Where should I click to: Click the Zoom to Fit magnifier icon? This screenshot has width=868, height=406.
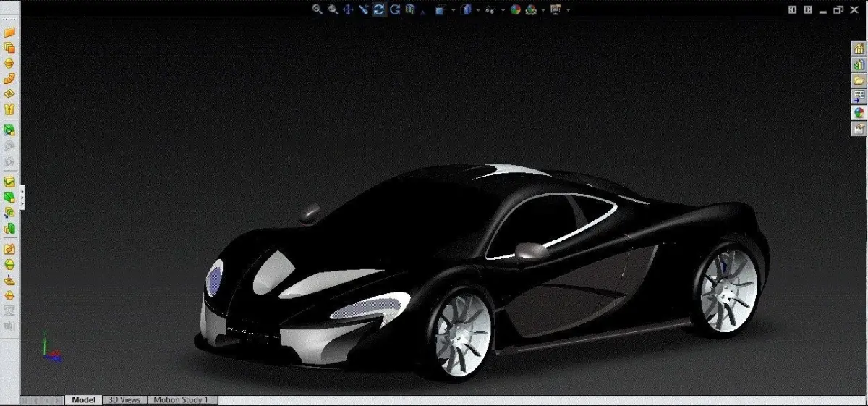tap(318, 9)
